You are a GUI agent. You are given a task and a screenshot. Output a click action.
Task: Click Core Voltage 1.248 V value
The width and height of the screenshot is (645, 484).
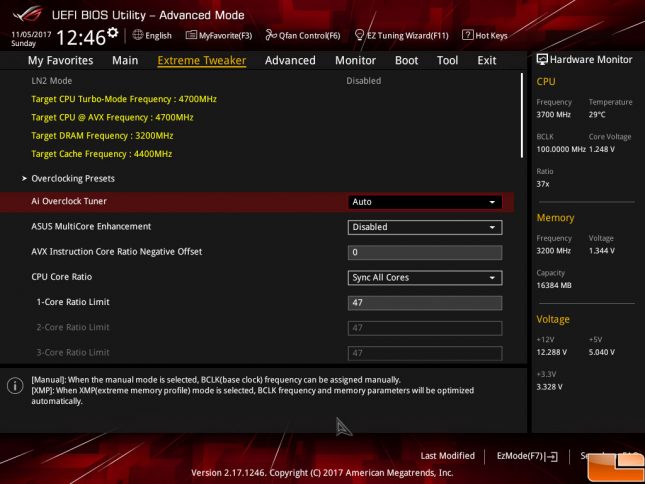click(601, 149)
